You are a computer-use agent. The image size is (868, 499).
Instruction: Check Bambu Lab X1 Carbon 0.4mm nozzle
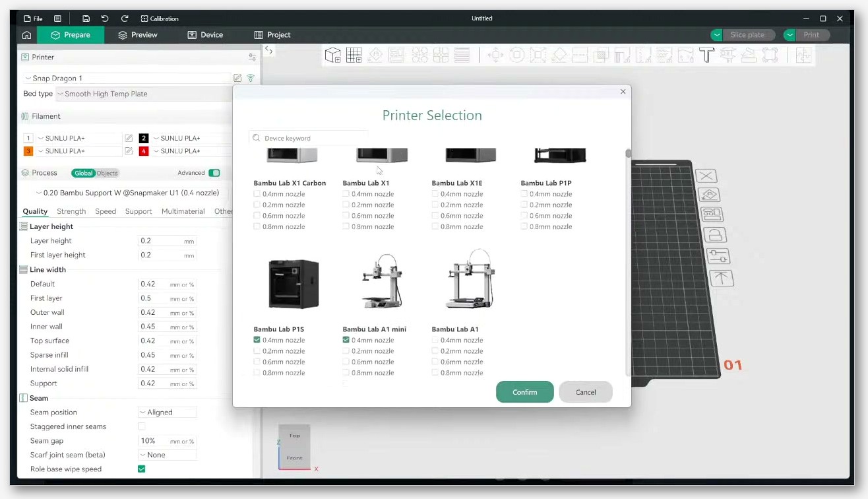tap(257, 194)
